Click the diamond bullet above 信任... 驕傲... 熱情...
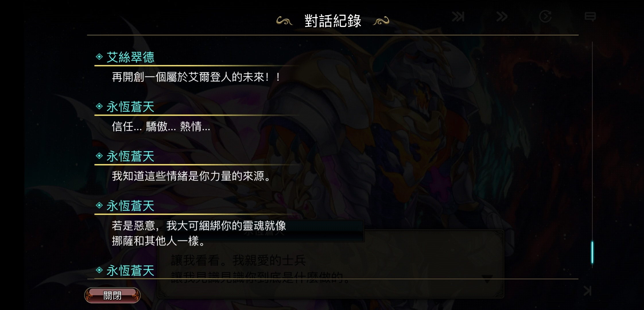This screenshot has width=644, height=310. pyautogui.click(x=99, y=106)
